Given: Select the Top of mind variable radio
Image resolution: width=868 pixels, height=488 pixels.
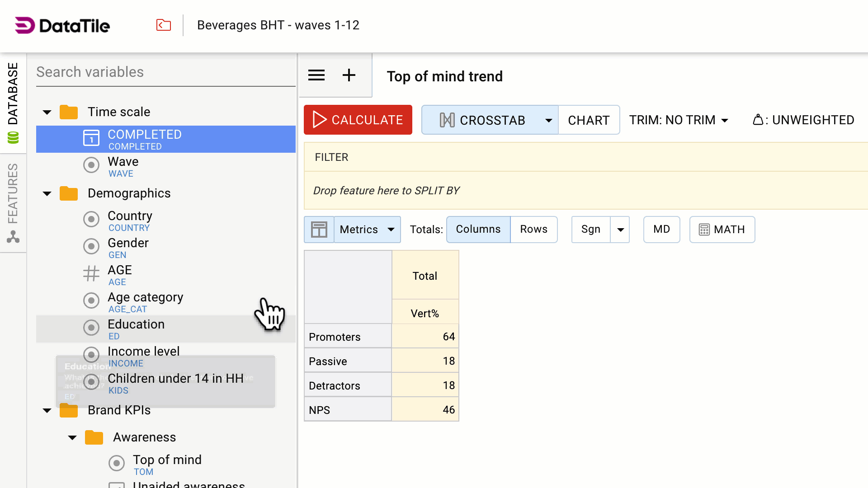Looking at the screenshot, I should point(117,463).
